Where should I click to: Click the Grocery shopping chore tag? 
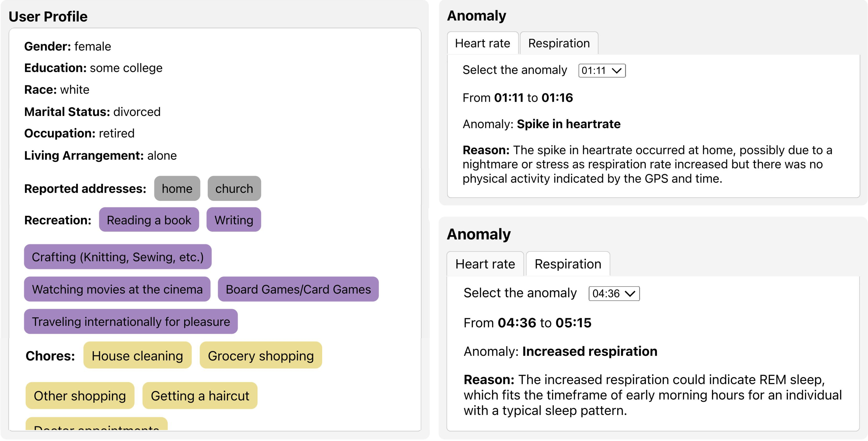pos(260,356)
